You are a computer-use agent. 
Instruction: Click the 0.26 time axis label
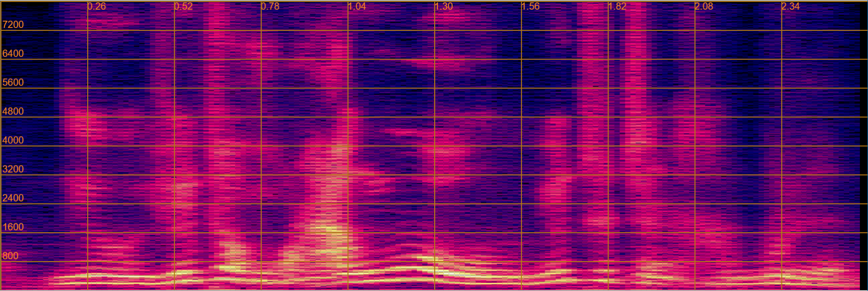tap(97, 6)
